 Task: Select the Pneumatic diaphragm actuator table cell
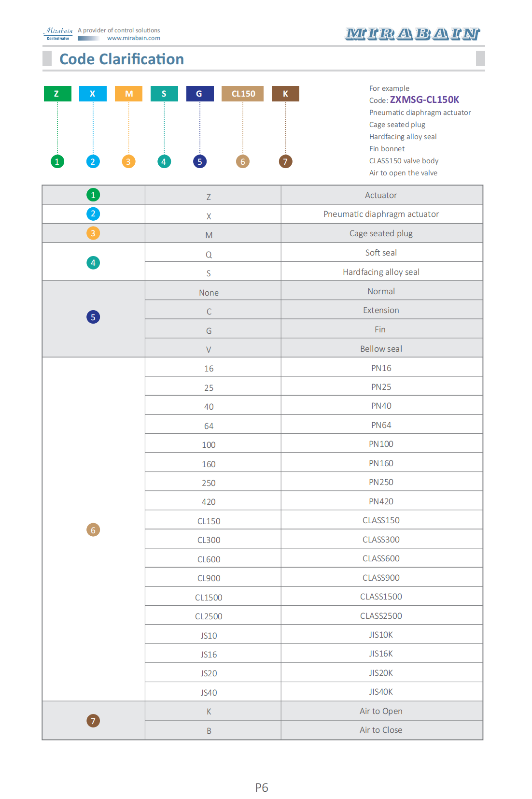coord(381,214)
